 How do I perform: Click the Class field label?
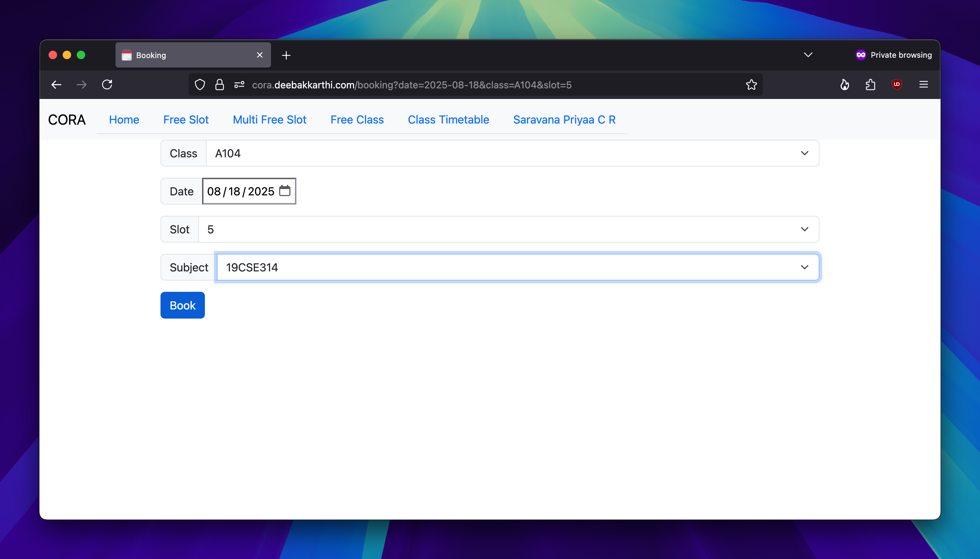coord(183,153)
